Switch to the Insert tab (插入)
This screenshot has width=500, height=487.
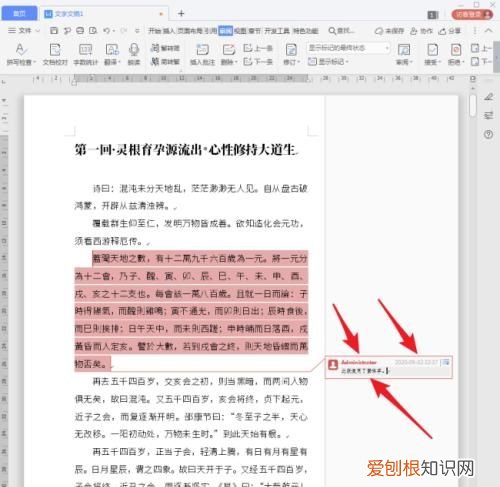169,31
